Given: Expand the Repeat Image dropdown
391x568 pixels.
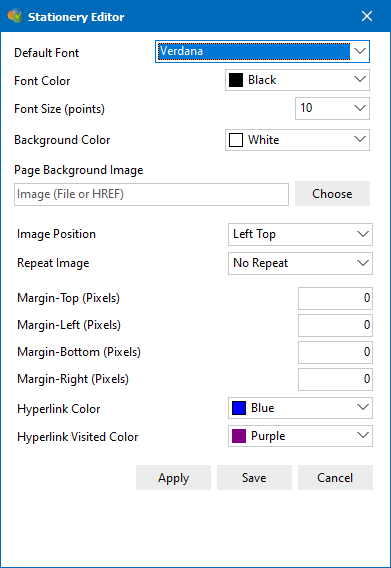Looking at the screenshot, I should pos(300,263).
